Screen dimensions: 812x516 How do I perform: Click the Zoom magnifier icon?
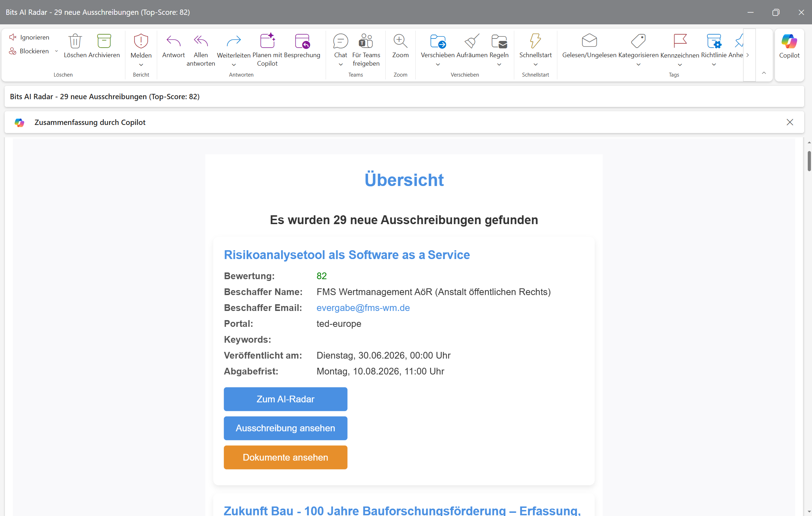(401, 41)
